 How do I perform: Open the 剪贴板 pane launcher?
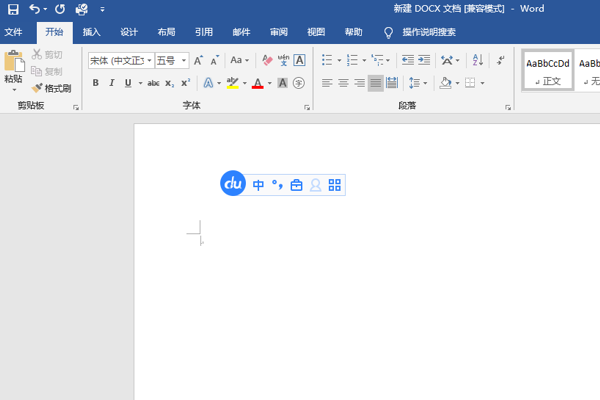[76, 108]
